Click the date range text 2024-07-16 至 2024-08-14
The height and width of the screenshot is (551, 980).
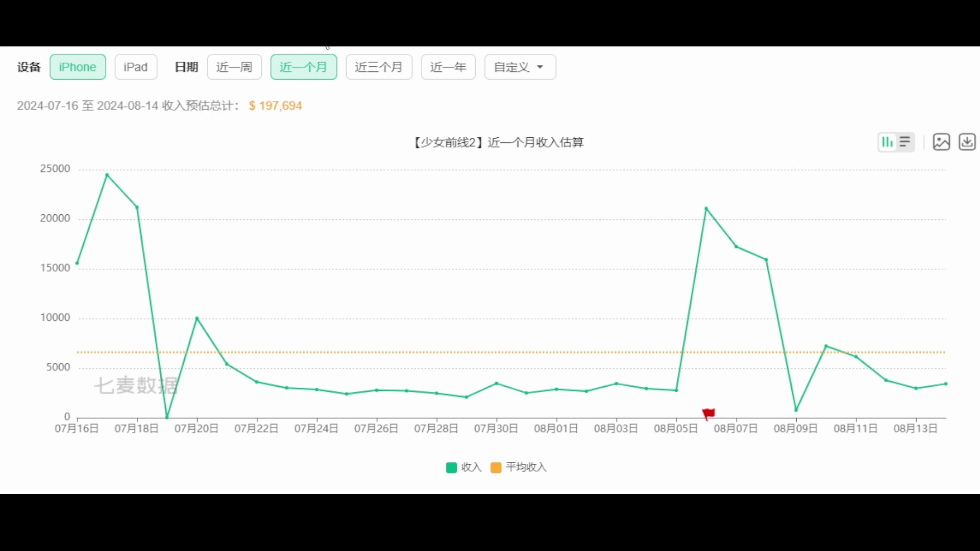(x=87, y=106)
